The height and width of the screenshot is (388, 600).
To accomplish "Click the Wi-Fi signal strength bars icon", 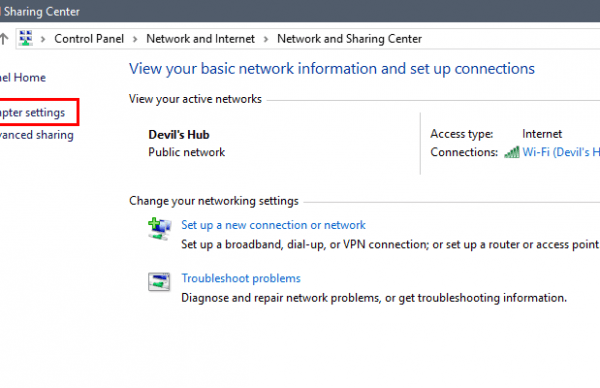I will point(512,152).
